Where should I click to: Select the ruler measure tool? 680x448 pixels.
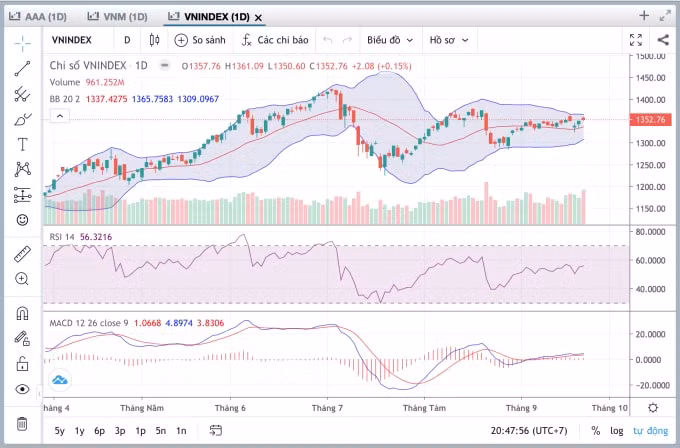coord(22,254)
